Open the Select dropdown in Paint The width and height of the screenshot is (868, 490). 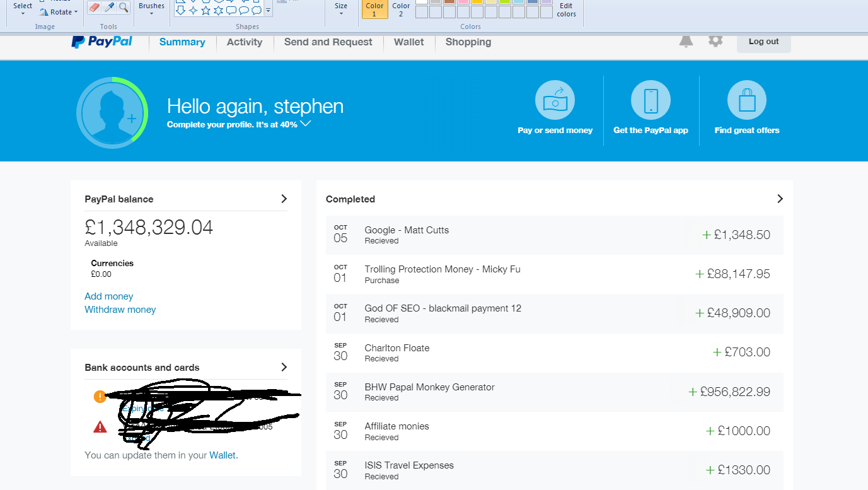click(x=23, y=8)
